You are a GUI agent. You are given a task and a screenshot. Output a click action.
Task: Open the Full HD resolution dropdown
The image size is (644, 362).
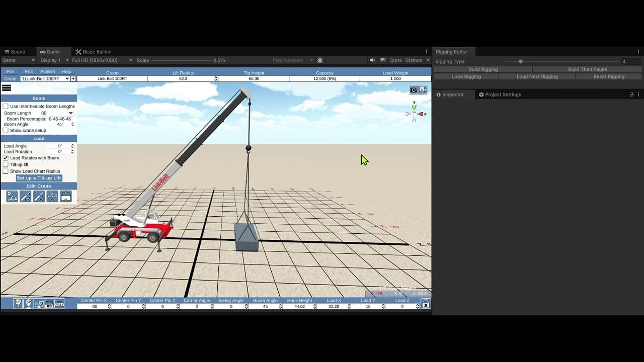tap(102, 60)
